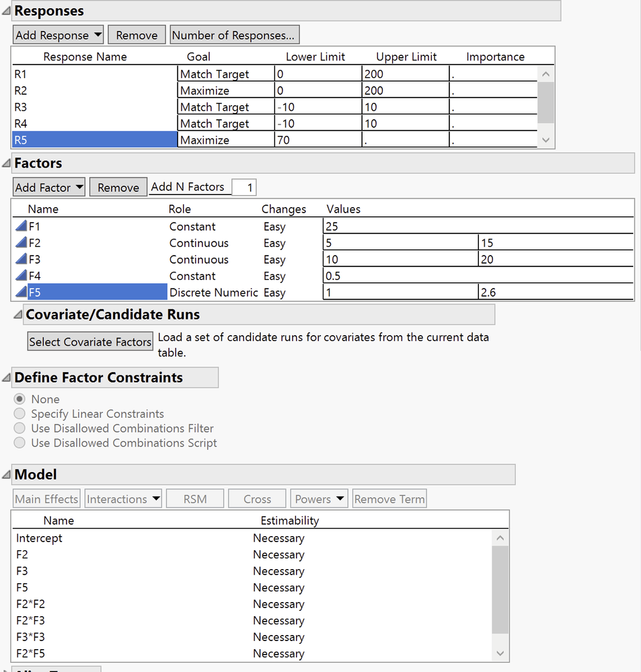Click the Number of Responses button
641x672 pixels.
pyautogui.click(x=234, y=34)
